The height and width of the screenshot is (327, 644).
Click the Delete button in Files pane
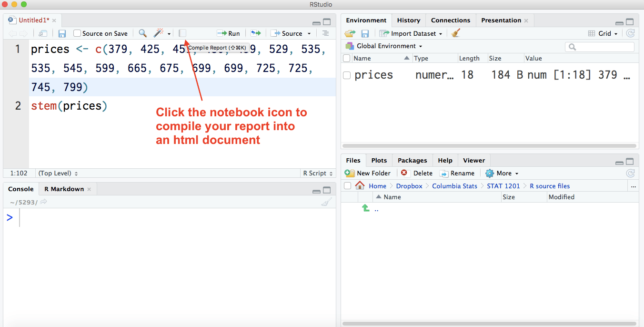417,174
